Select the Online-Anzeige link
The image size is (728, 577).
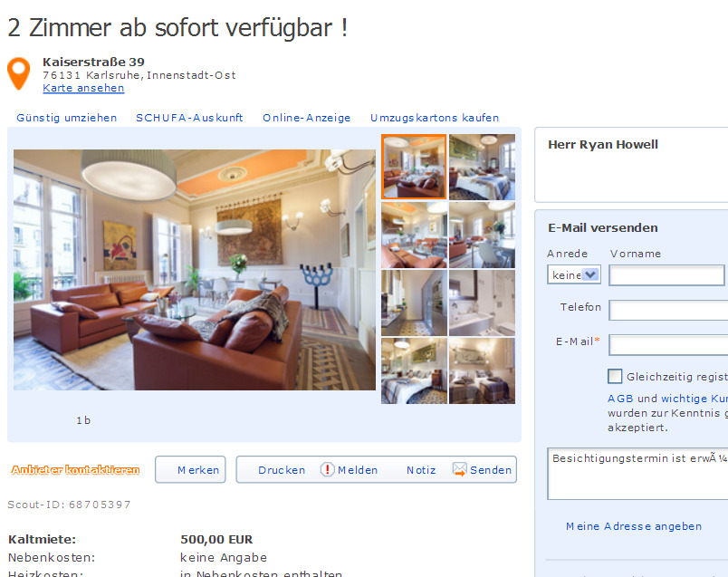(306, 118)
